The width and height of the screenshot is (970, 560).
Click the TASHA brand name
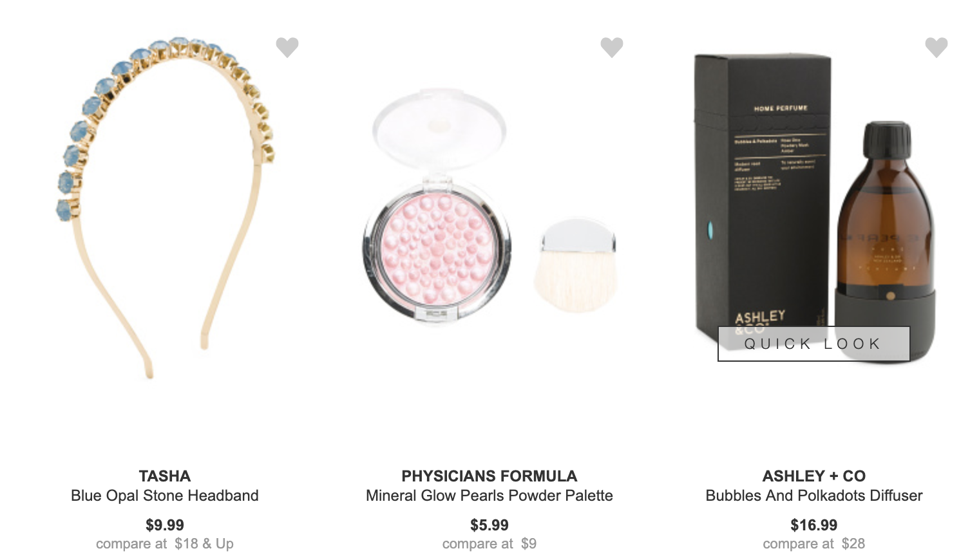tap(165, 476)
